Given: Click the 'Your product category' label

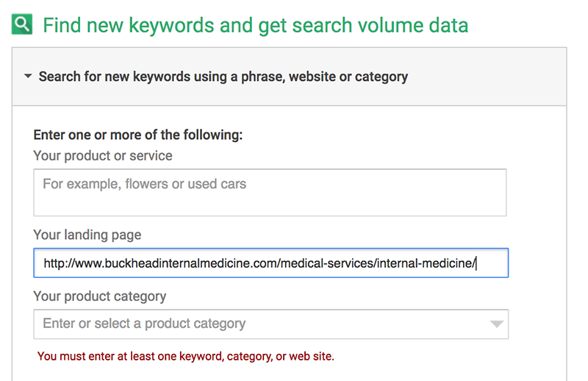Looking at the screenshot, I should tap(100, 296).
